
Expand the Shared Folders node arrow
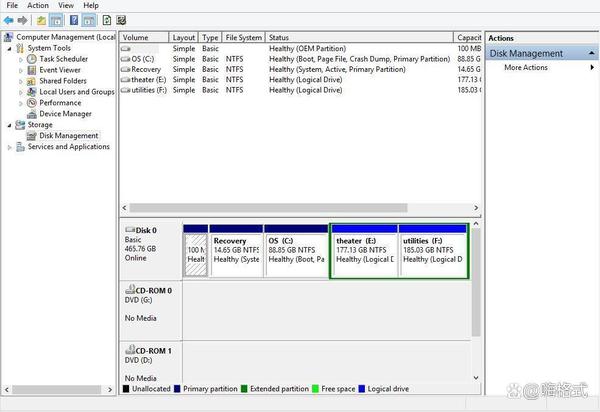click(x=21, y=81)
